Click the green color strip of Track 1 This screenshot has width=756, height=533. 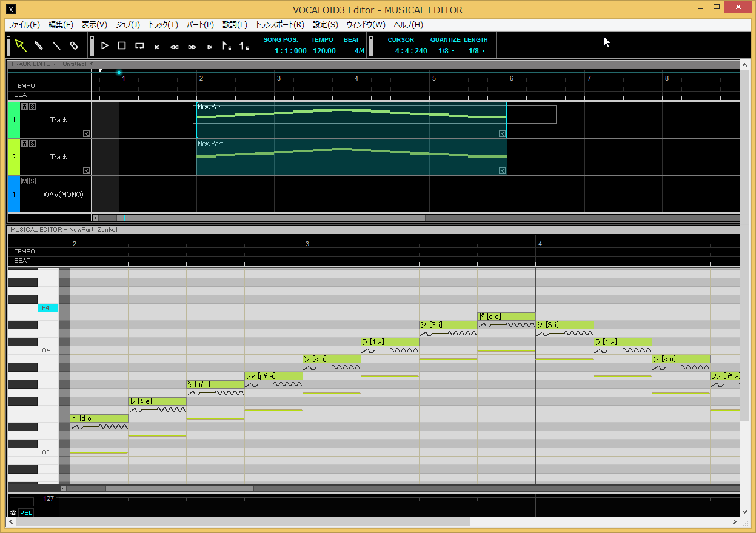tap(14, 120)
